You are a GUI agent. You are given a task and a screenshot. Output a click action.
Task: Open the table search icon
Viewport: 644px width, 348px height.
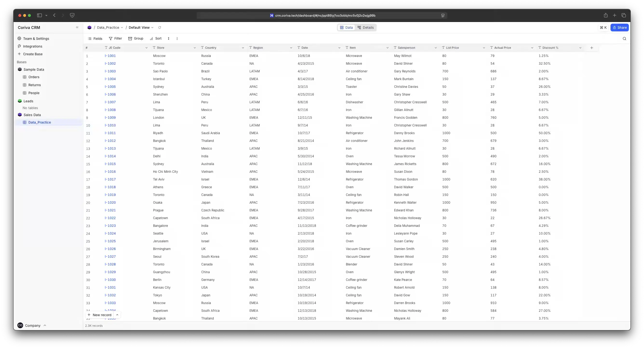point(624,39)
